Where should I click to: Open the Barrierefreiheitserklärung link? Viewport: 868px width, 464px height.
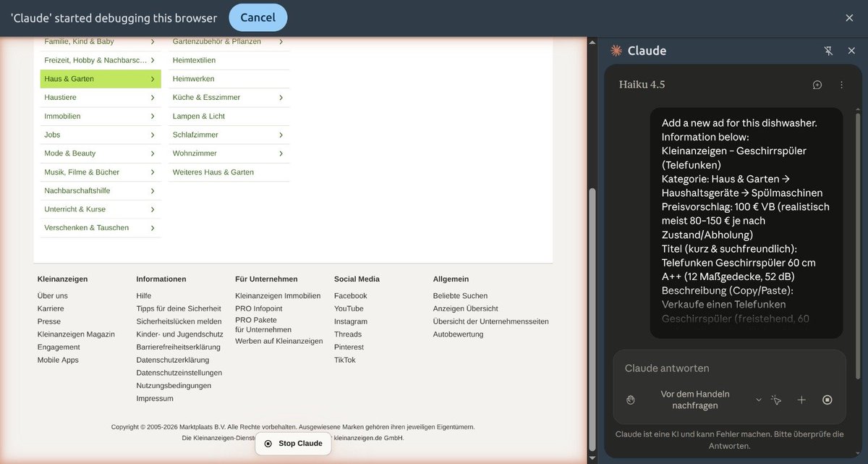coord(179,347)
